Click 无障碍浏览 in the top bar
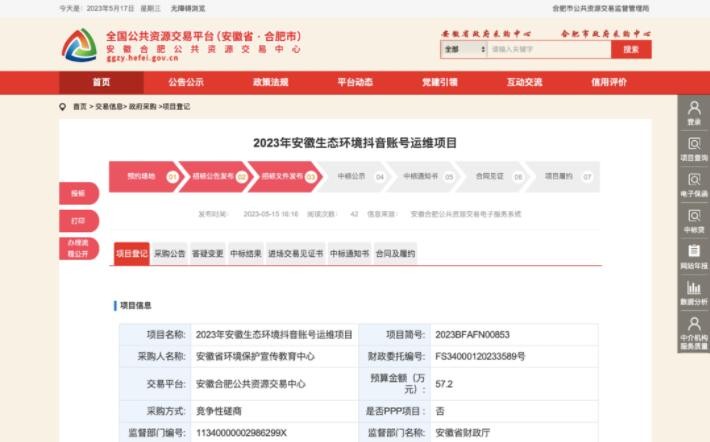The height and width of the screenshot is (442, 710). pos(188,9)
